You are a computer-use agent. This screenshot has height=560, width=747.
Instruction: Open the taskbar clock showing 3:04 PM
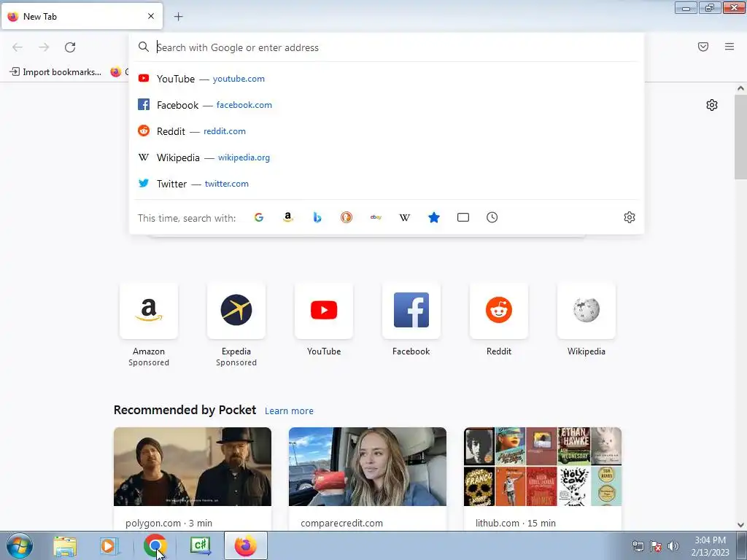(710, 546)
